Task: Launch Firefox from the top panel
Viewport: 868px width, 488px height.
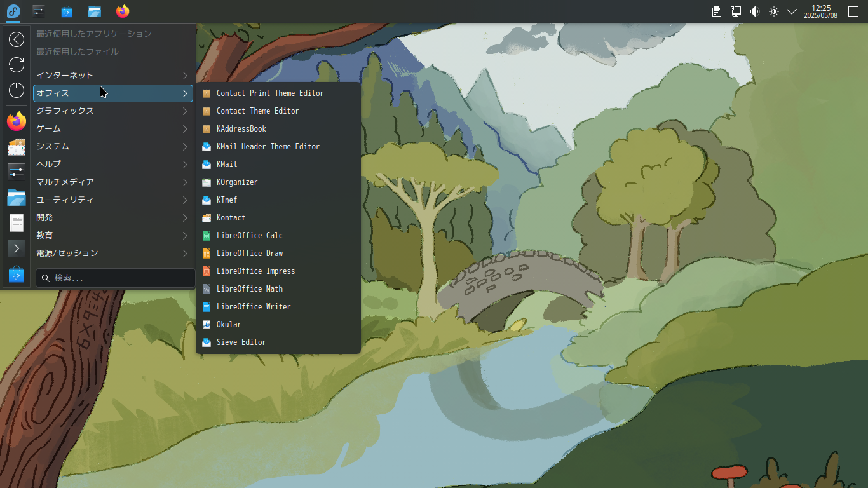Action: [123, 11]
